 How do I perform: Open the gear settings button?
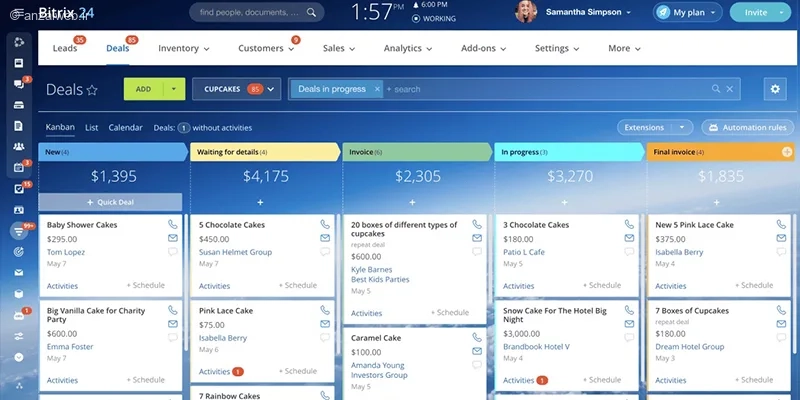coord(775,89)
